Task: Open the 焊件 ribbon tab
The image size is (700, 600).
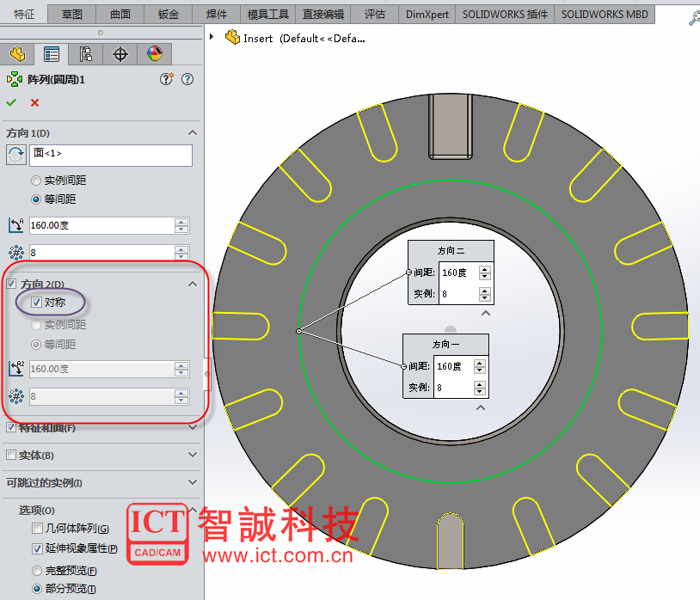Action: 217,15
